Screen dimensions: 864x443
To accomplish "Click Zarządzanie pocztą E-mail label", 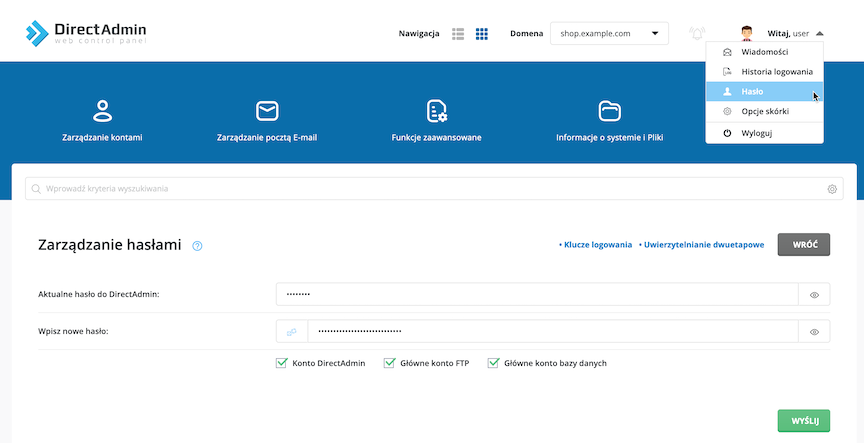I will pyautogui.click(x=267, y=138).
